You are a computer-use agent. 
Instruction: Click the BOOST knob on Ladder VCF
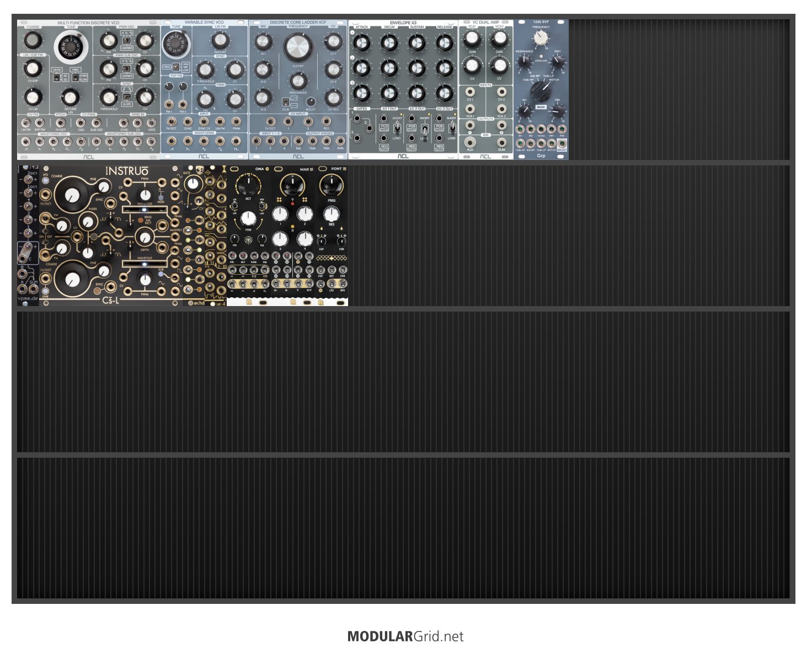coord(311,102)
